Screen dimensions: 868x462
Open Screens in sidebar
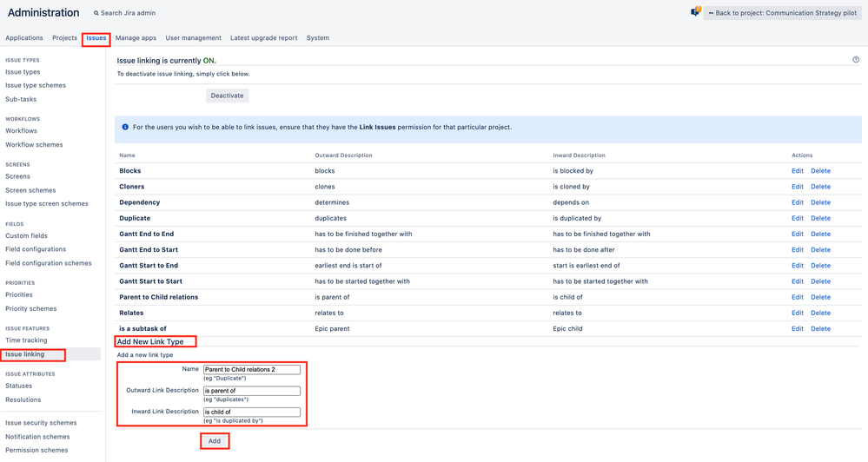coord(17,176)
